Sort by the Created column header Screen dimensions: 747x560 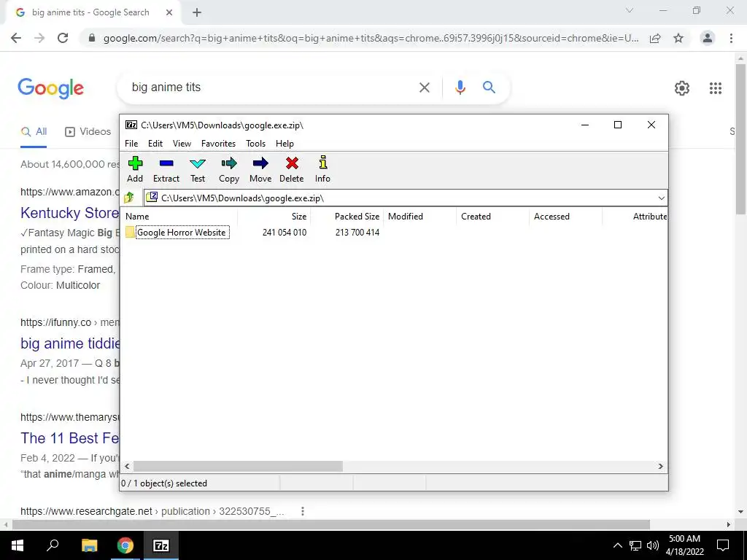pyautogui.click(x=476, y=216)
